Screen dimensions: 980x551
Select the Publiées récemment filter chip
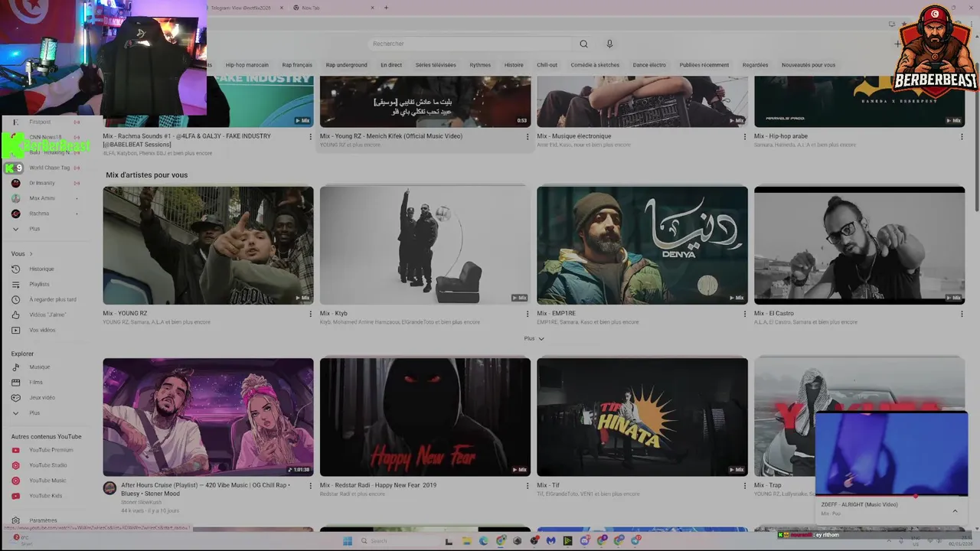[x=704, y=65]
